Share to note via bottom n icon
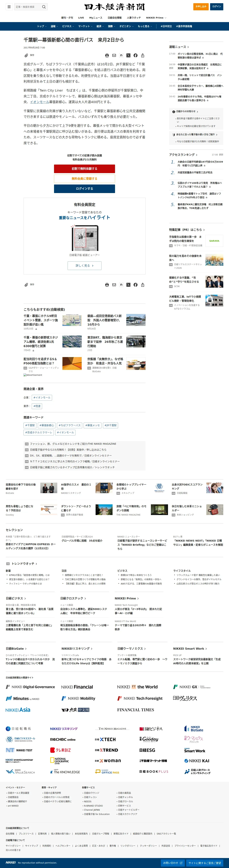The height and width of the screenshot is (868, 229). (121, 285)
